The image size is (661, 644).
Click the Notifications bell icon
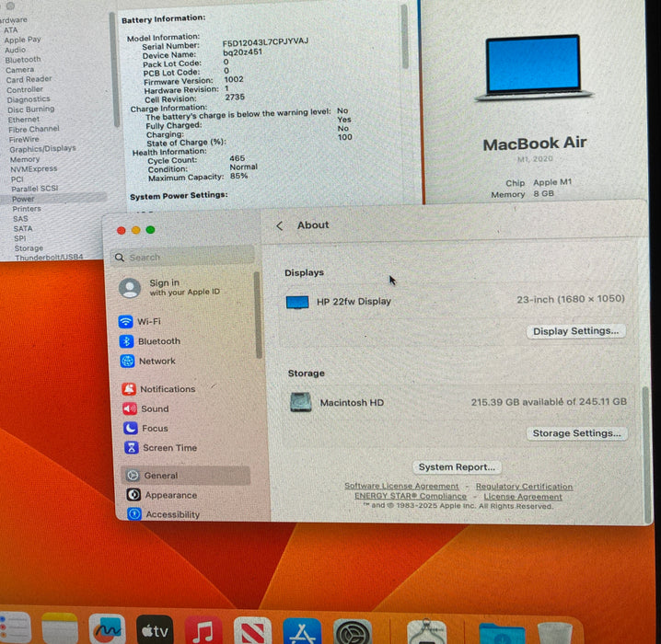[129, 389]
